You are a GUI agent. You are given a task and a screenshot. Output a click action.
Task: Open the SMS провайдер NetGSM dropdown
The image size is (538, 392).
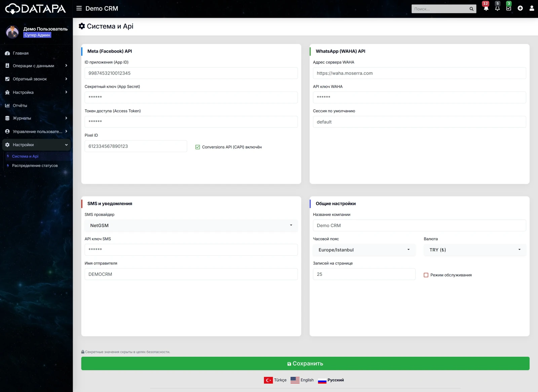click(x=191, y=226)
